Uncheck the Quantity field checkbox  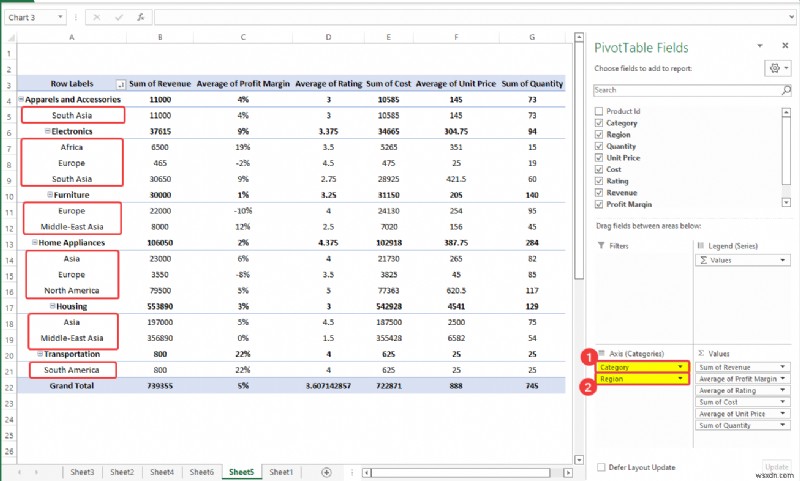599,146
